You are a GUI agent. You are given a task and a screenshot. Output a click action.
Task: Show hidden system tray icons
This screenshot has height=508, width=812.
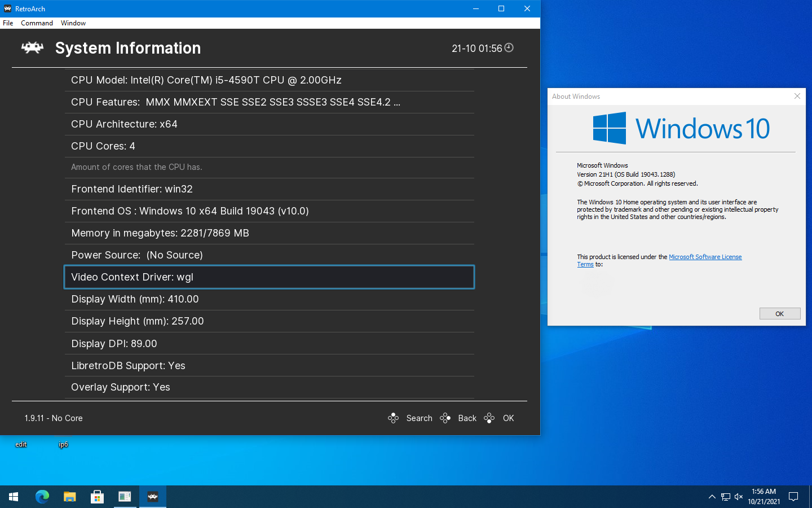pos(712,497)
